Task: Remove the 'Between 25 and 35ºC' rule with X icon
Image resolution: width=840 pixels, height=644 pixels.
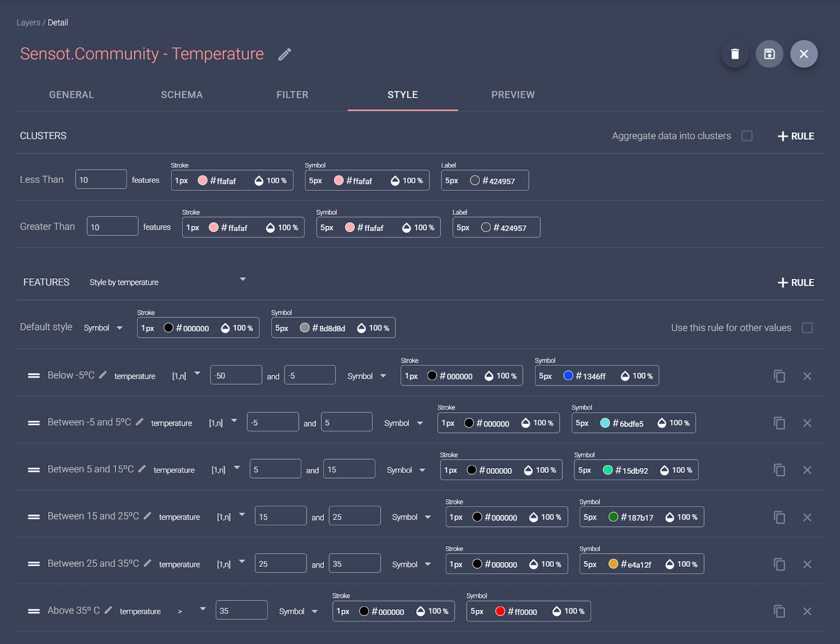Action: (x=807, y=564)
